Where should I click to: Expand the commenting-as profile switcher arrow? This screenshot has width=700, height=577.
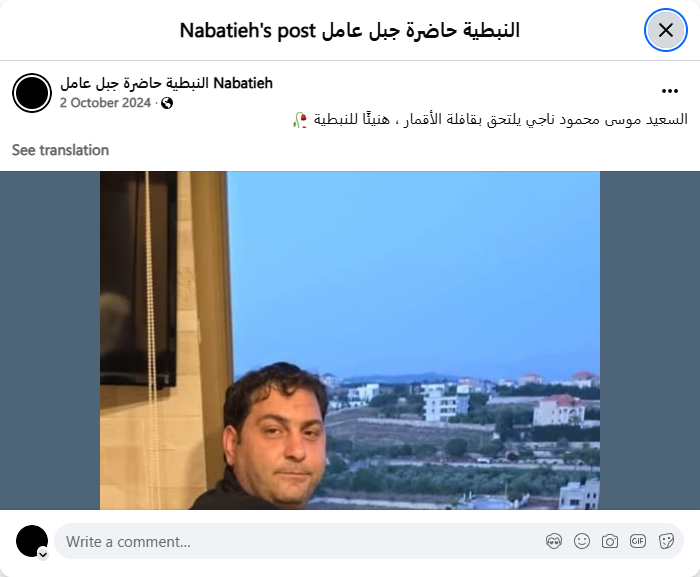pos(43,554)
